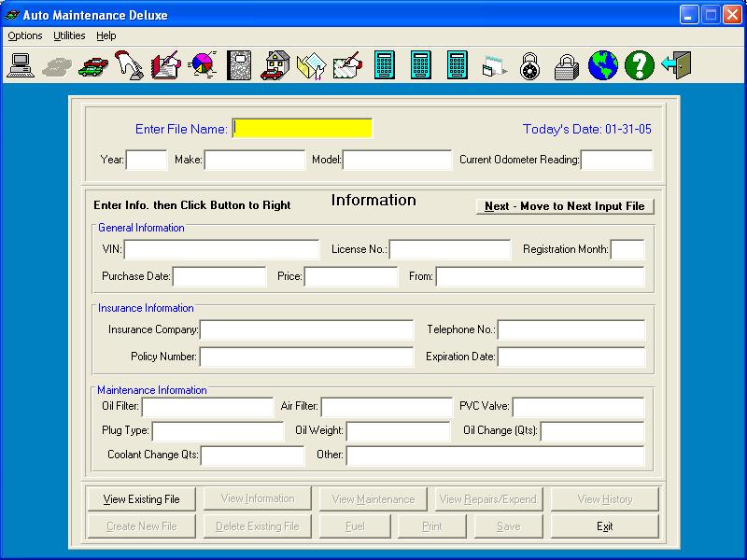747x560 pixels.
Task: Click the Insurance Company field
Action: coord(307,329)
